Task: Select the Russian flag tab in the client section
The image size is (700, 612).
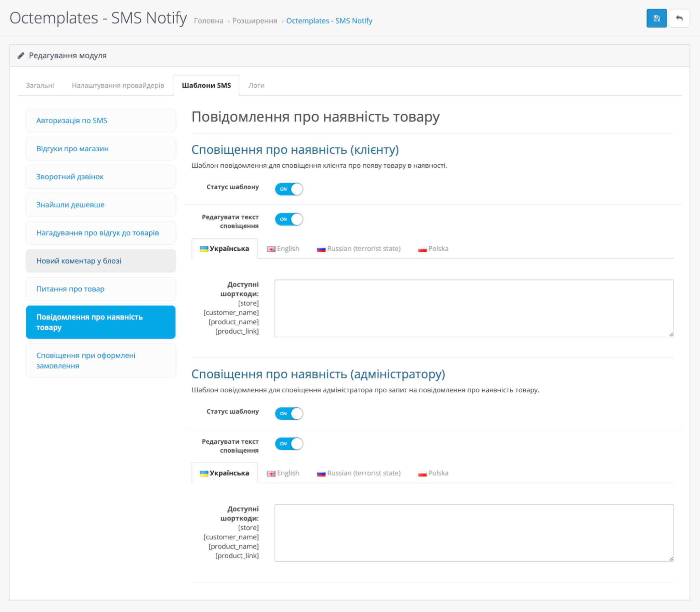Action: coord(359,249)
